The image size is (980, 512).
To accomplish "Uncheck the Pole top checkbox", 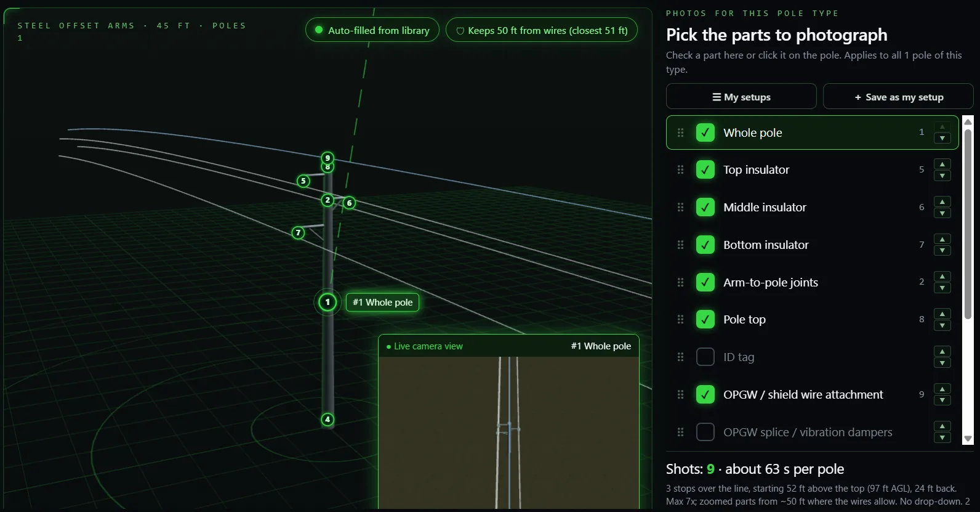I will [x=705, y=319].
